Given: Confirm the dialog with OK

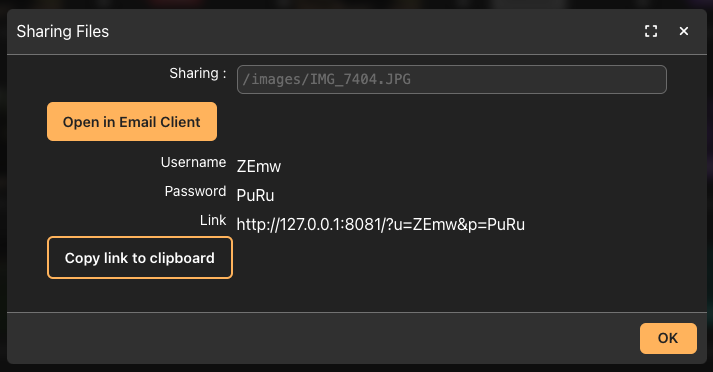Looking at the screenshot, I should 668,338.
